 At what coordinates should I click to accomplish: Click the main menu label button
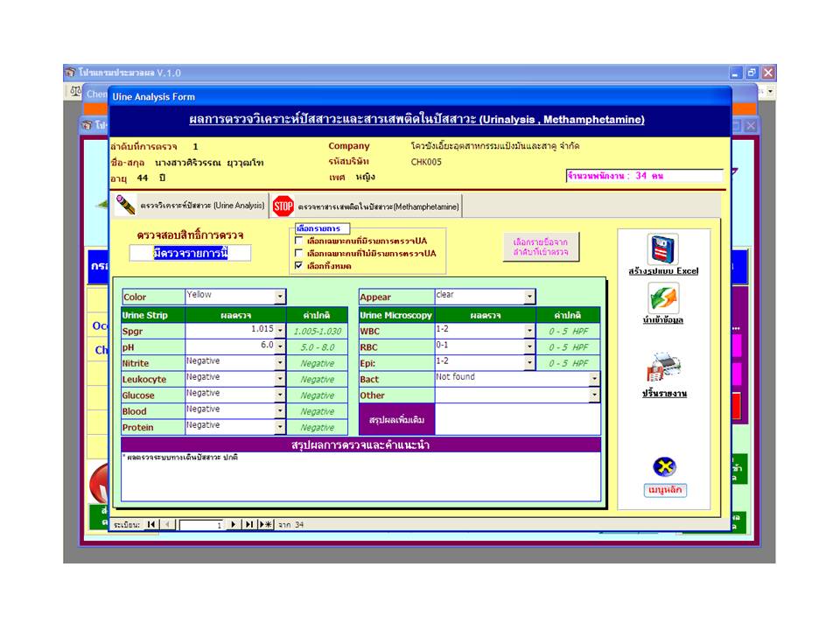coord(665,489)
